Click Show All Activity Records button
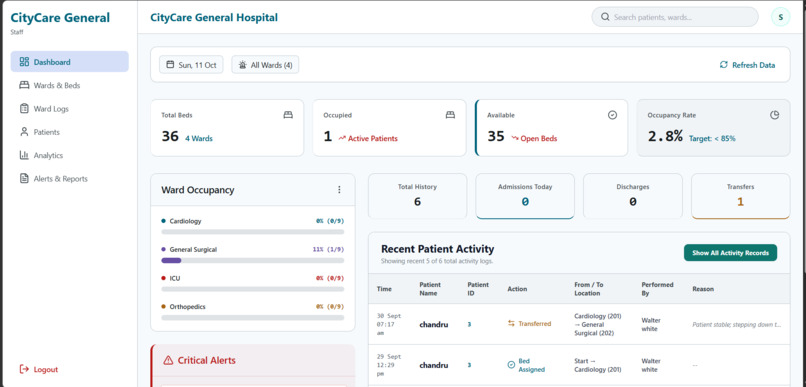Screen dimensions: 806x387 tap(730, 252)
